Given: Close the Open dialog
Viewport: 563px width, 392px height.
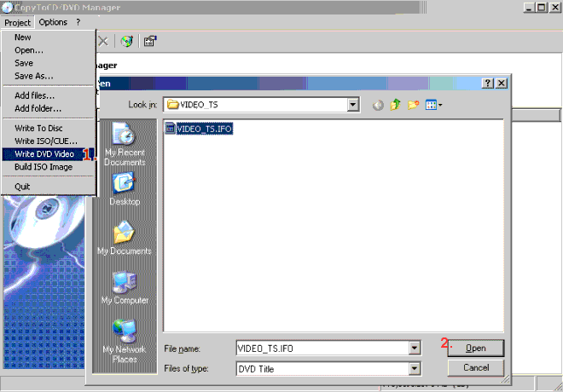Looking at the screenshot, I should pyautogui.click(x=502, y=84).
